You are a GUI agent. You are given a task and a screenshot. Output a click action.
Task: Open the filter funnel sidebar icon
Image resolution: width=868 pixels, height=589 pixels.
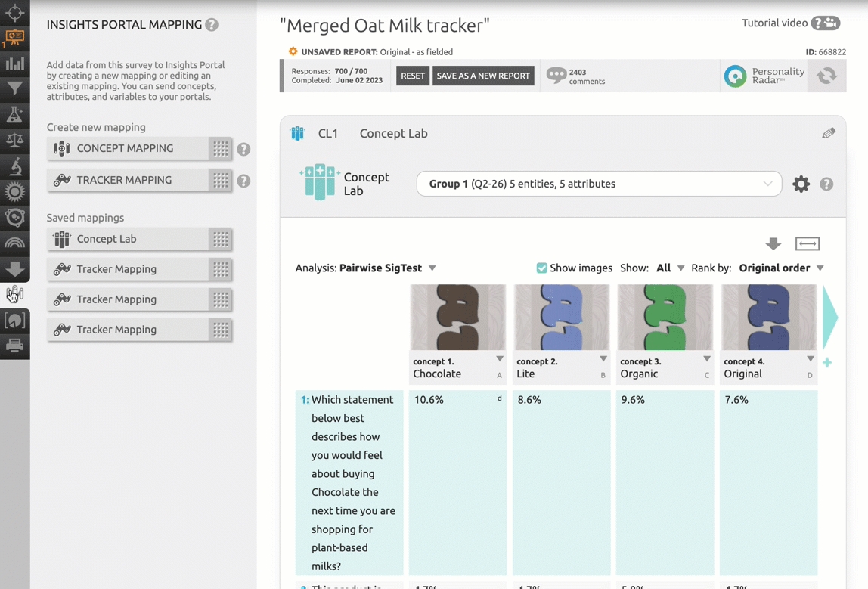coord(14,89)
